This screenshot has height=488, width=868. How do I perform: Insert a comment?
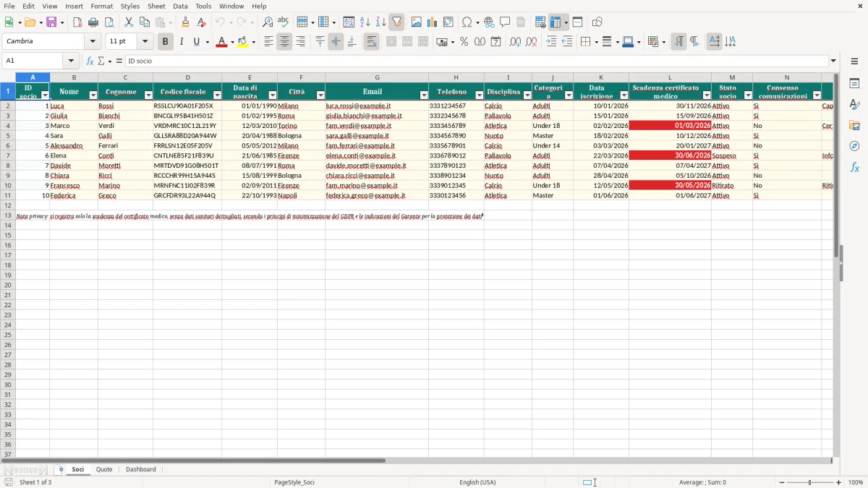coord(505,22)
